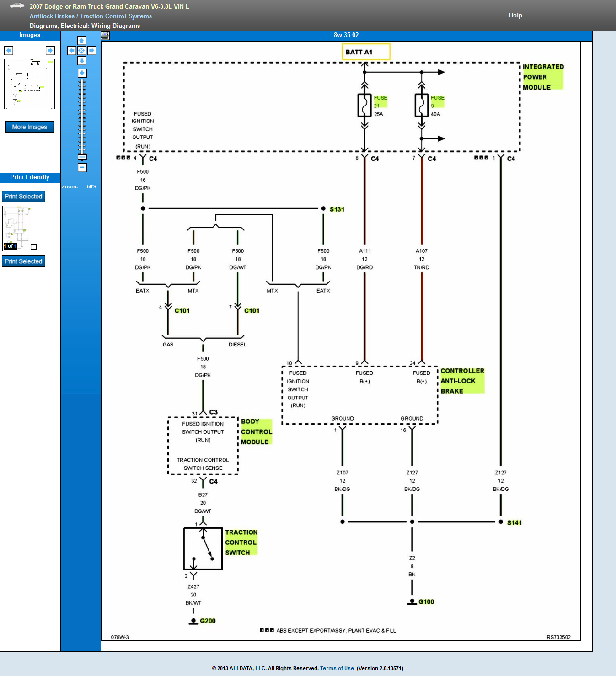Click the car icon in header
The height and width of the screenshot is (676, 616).
(17, 5)
